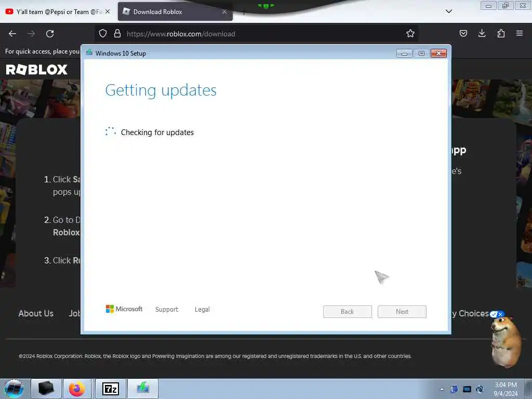Reload the Roblox download page
Screen dimensions: 532x399
coord(50,34)
